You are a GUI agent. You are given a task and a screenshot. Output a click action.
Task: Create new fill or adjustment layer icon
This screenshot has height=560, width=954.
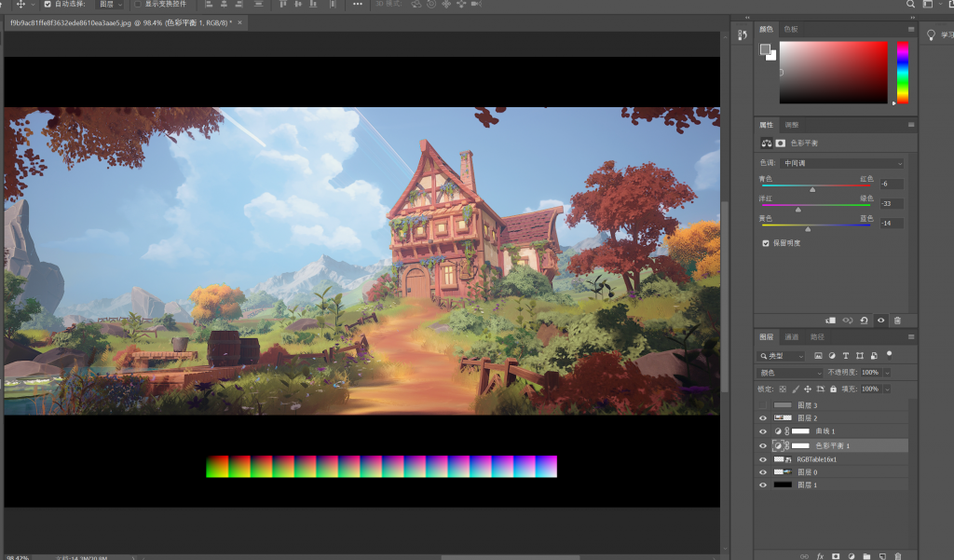(852, 555)
